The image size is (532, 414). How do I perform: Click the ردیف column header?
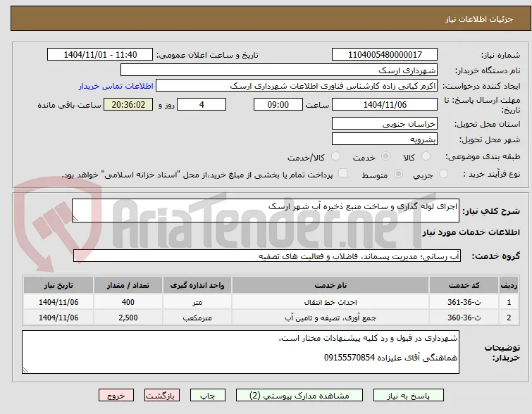coord(509,285)
